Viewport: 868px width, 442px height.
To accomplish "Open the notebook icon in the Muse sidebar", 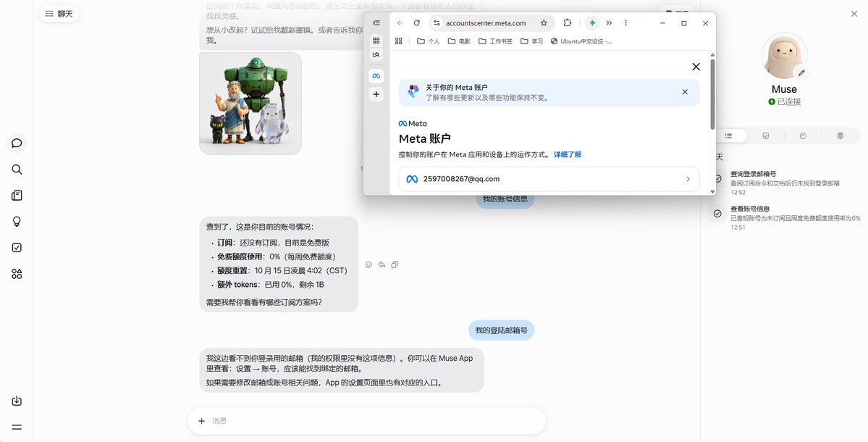I will (17, 196).
